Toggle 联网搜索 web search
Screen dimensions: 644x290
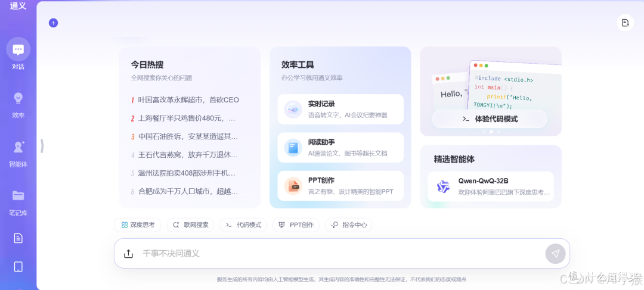(x=190, y=224)
